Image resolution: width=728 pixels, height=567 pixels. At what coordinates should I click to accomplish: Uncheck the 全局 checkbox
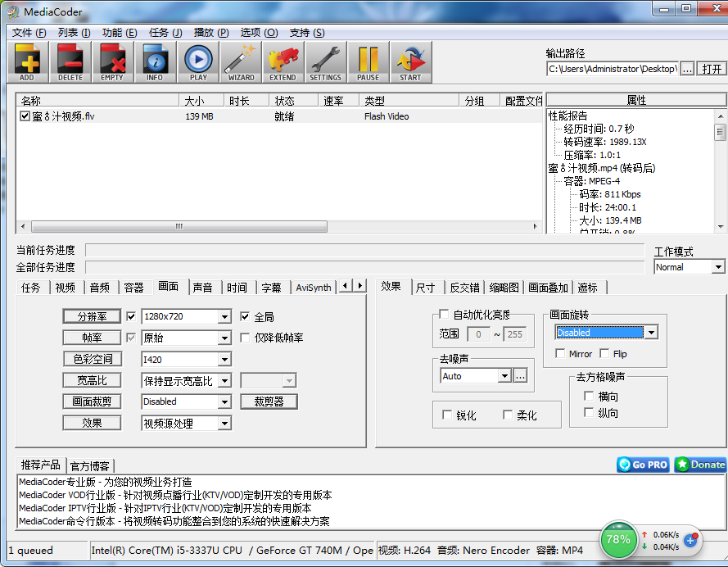pyautogui.click(x=245, y=317)
